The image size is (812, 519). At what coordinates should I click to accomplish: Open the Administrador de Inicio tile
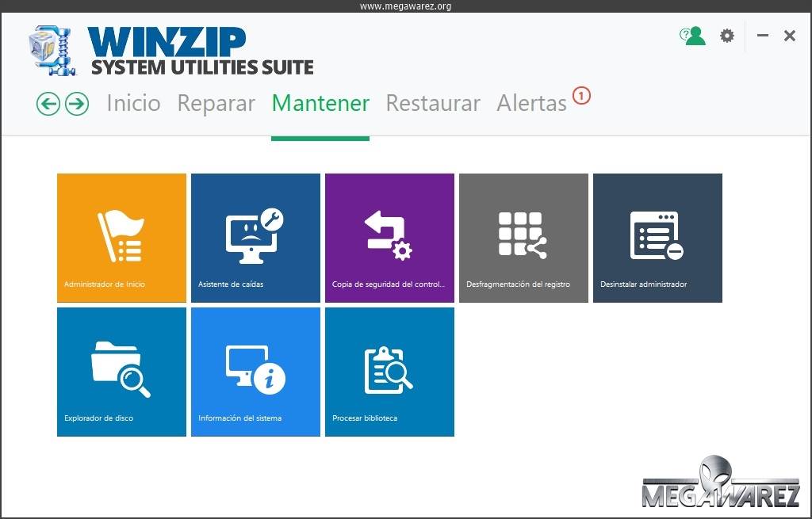point(121,238)
